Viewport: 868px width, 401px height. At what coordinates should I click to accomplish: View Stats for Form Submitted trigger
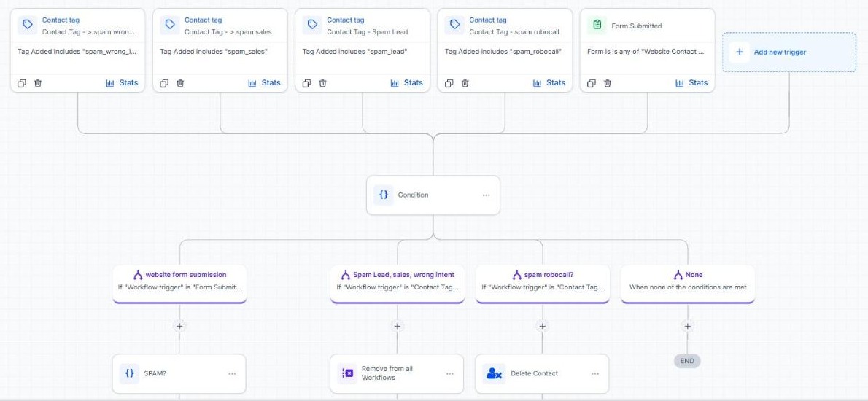[691, 83]
